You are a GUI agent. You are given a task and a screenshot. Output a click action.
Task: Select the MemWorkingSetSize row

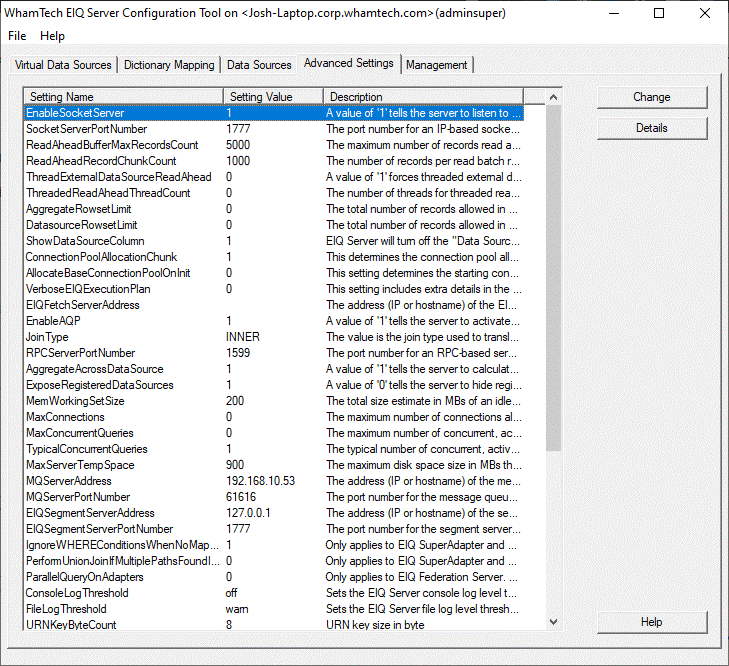[x=274, y=401]
